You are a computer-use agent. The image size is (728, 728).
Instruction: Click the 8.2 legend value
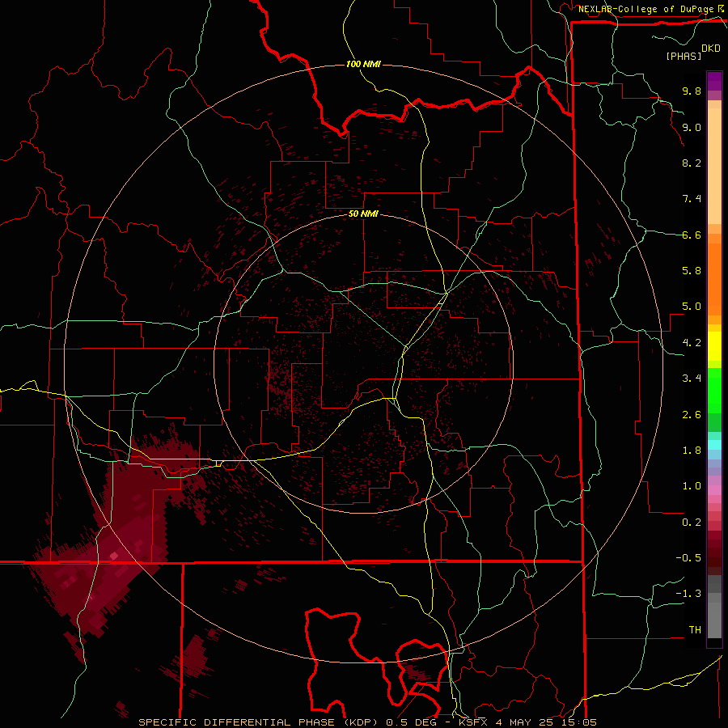coord(692,163)
